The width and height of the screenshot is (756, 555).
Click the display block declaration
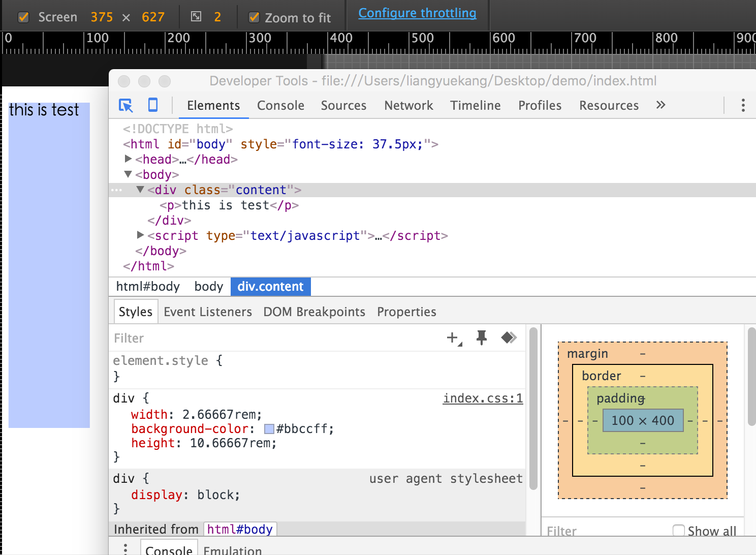point(185,495)
